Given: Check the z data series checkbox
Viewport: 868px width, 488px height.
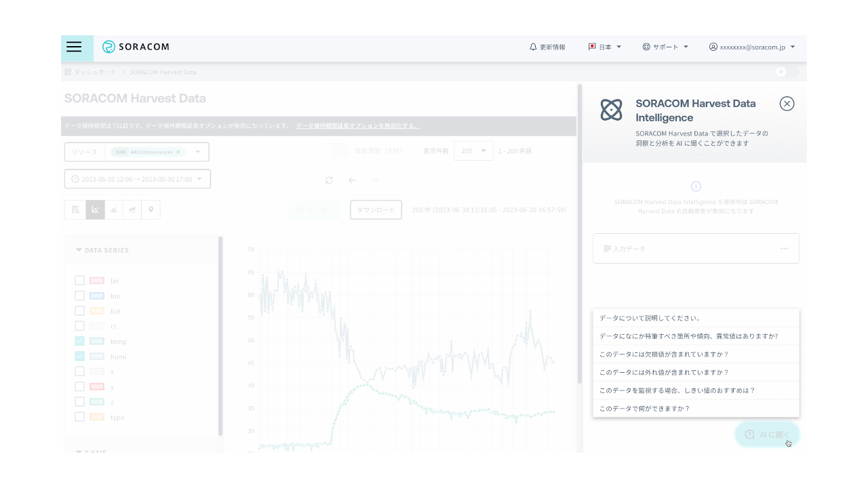Looking at the screenshot, I should click(80, 402).
